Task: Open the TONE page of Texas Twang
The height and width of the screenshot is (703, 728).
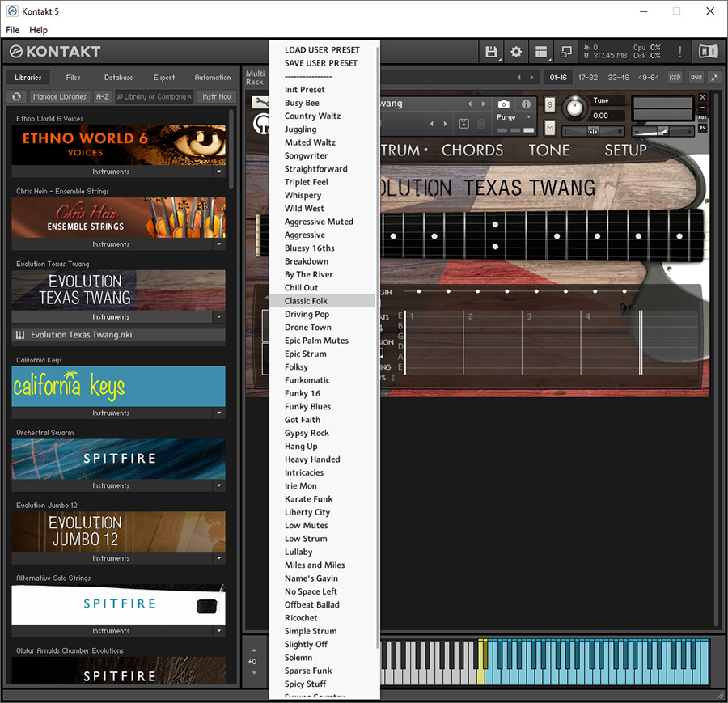Action: pyautogui.click(x=549, y=150)
